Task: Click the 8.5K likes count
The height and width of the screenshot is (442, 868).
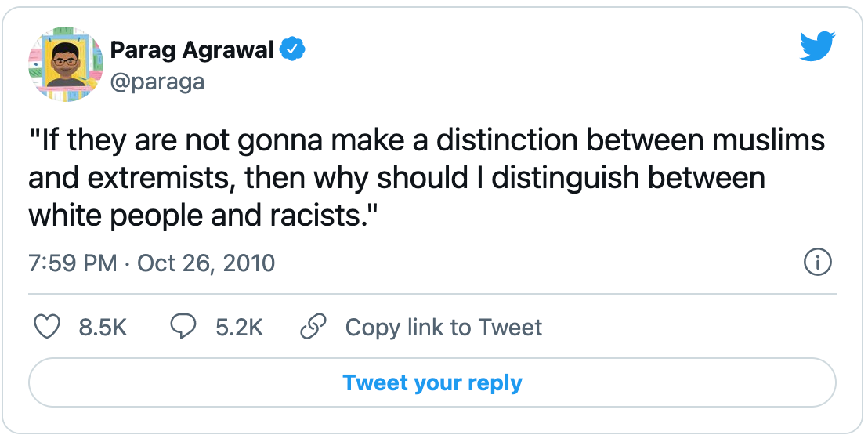Action: [x=103, y=328]
